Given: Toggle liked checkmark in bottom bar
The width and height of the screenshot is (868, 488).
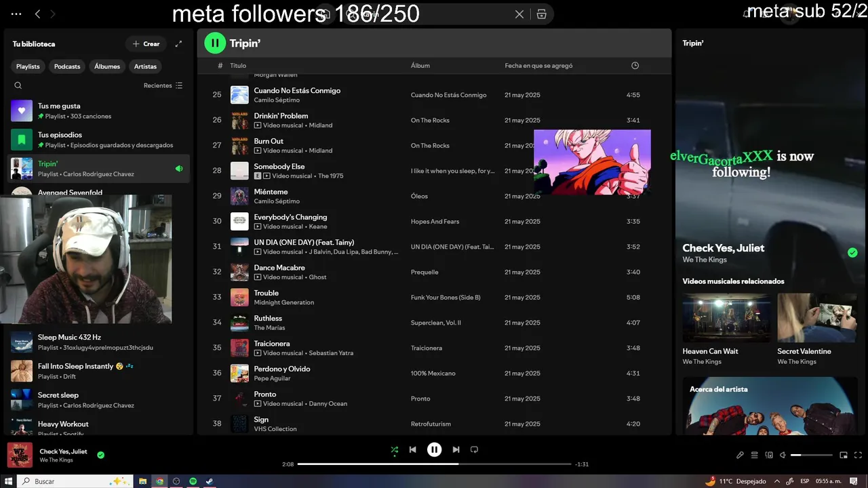Looking at the screenshot, I should coord(100,455).
